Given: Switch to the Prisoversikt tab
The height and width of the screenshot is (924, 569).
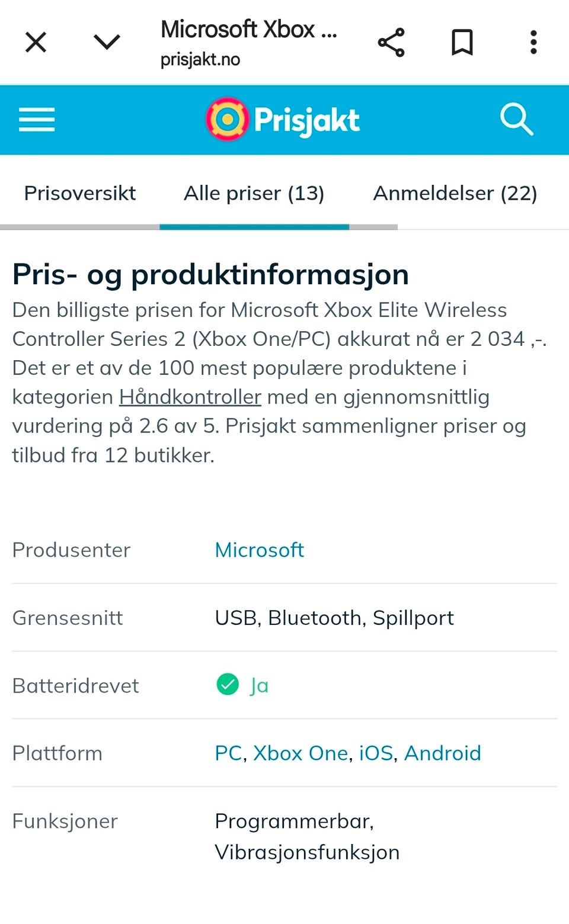Looking at the screenshot, I should (x=80, y=193).
